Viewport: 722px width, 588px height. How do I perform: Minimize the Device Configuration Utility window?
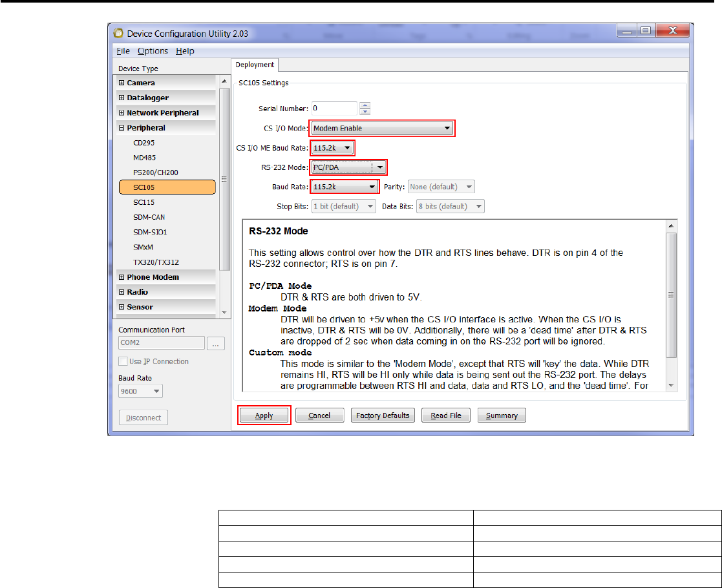627,31
